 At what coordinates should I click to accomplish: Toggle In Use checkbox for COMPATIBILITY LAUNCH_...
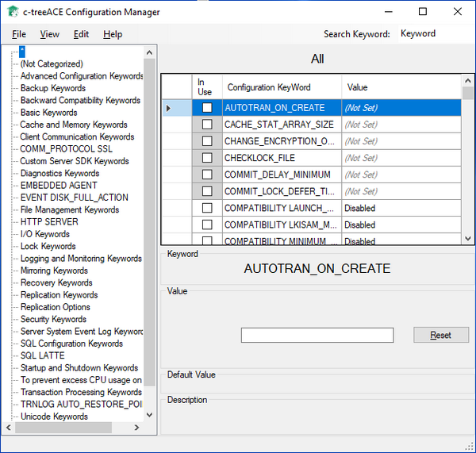[x=207, y=208]
